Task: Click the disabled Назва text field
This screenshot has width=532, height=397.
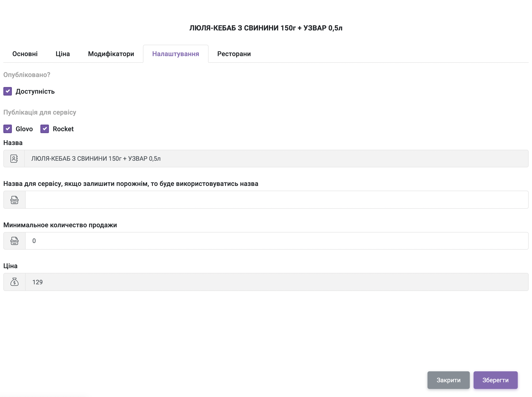Action: pyautogui.click(x=276, y=159)
